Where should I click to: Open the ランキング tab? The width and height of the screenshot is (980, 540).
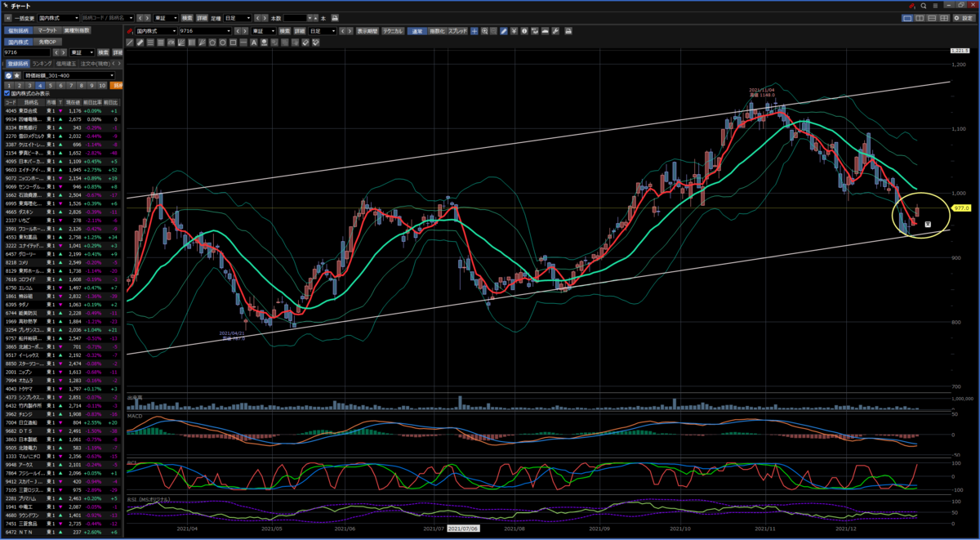tap(42, 63)
